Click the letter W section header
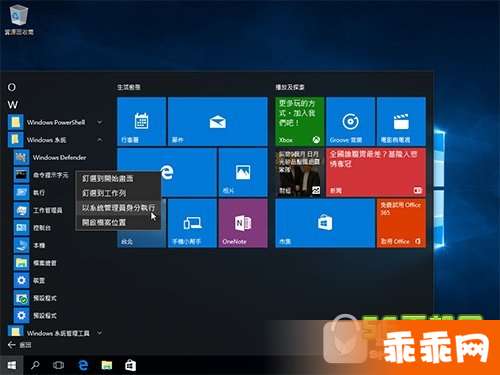 (13, 105)
